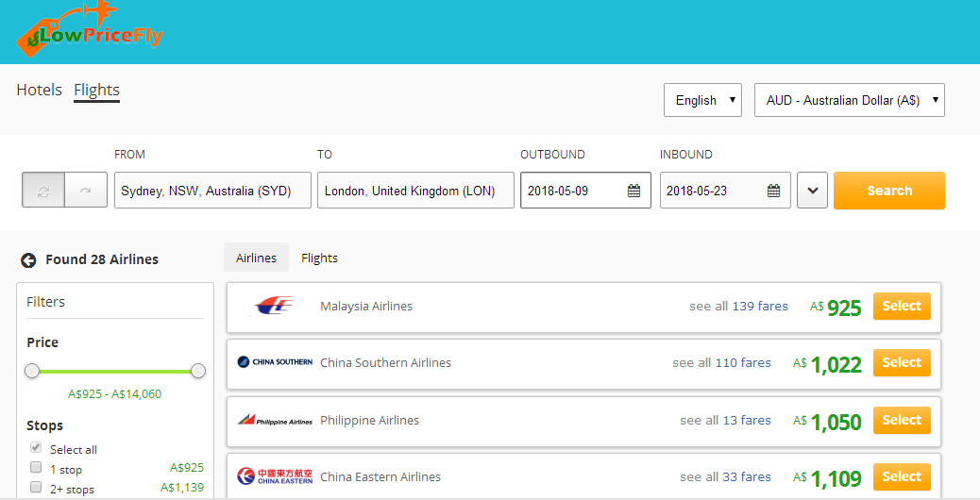Click the round-trip swap arrows icon
Viewport: 980px width, 500px height.
coord(43,191)
